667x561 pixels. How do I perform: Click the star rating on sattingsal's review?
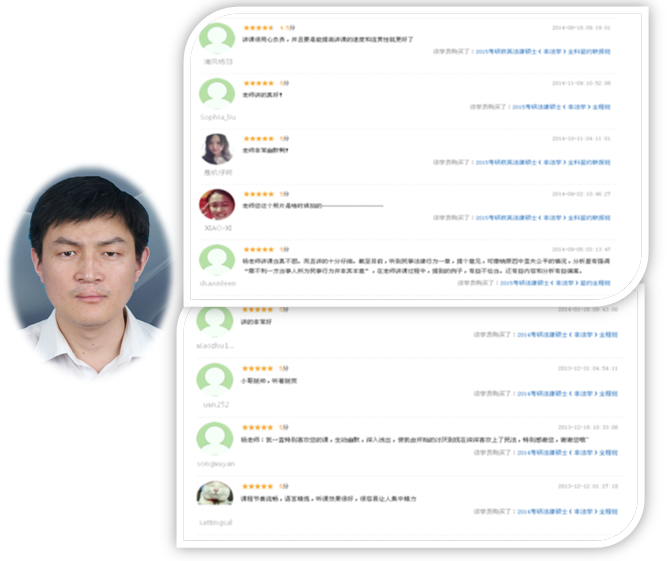(x=257, y=487)
